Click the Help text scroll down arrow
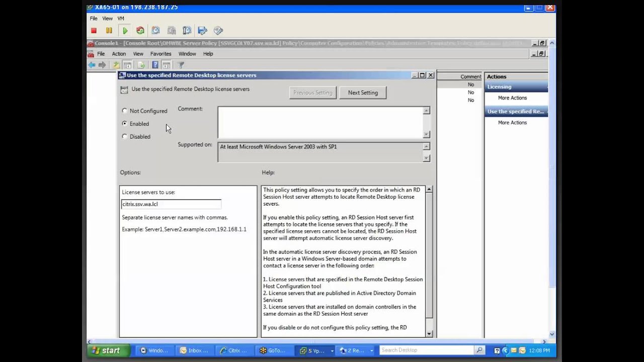 (x=429, y=333)
